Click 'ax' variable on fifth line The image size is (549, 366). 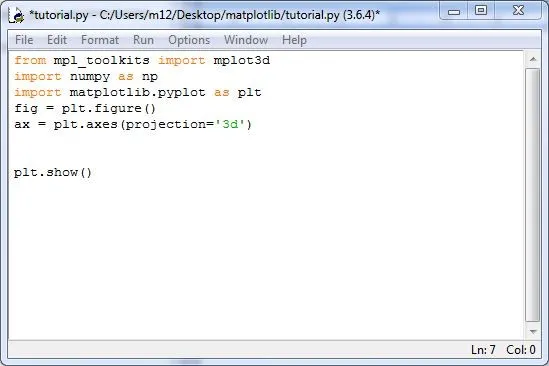point(22,124)
